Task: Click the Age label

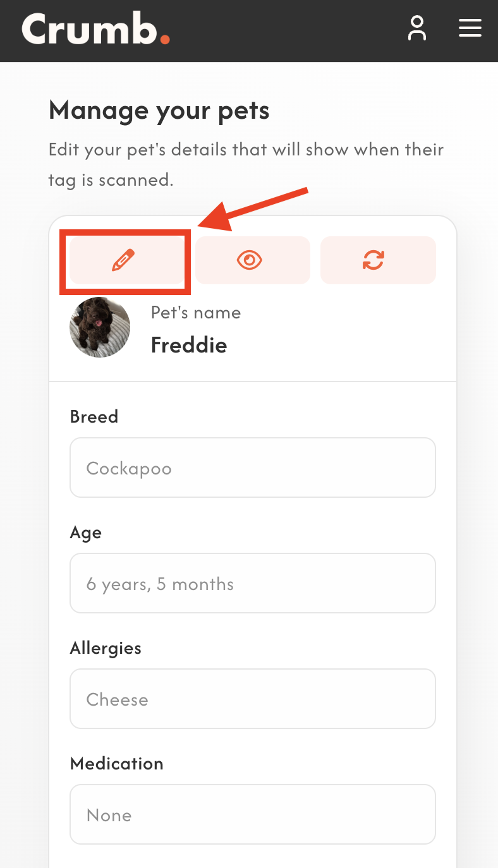Action: coord(85,533)
